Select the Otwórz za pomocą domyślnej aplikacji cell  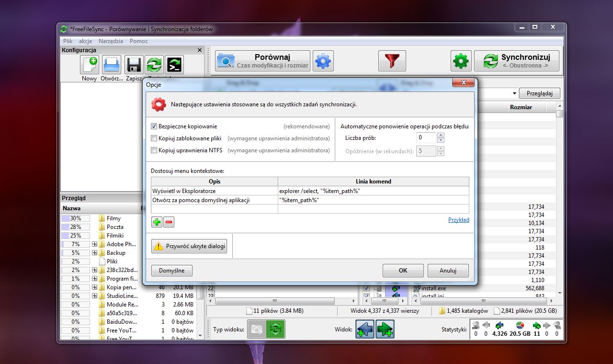(x=215, y=200)
